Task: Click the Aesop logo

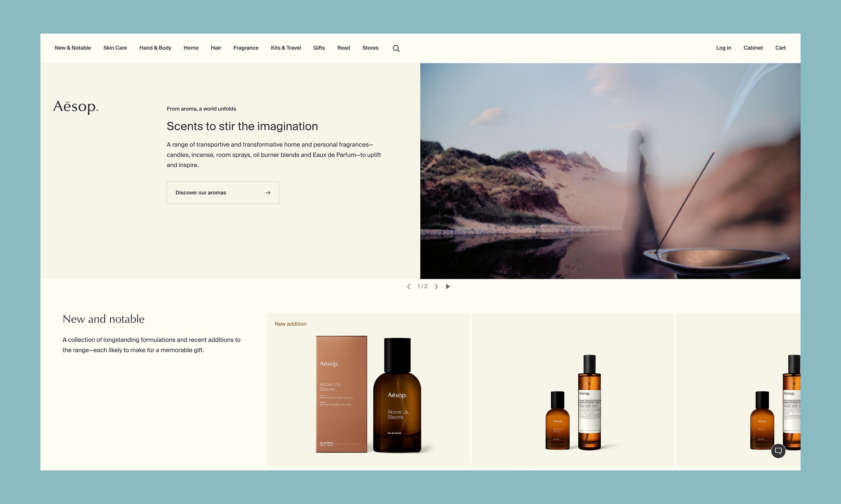Action: click(x=76, y=107)
